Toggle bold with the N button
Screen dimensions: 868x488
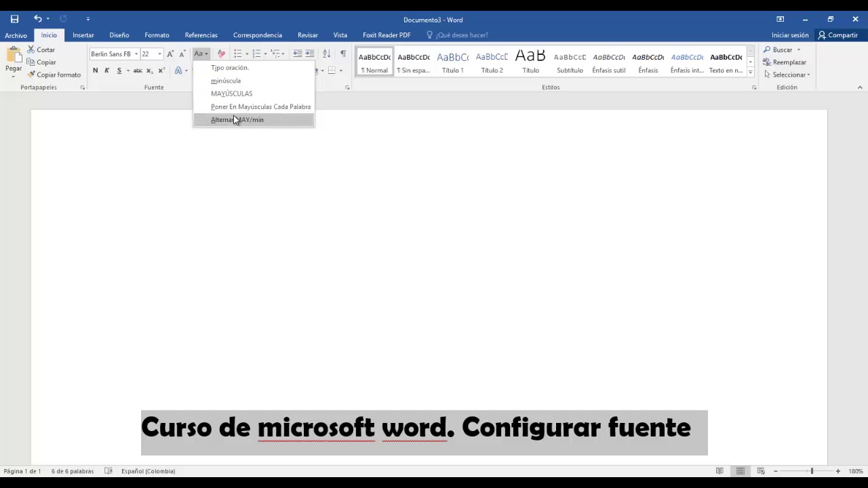tap(95, 70)
